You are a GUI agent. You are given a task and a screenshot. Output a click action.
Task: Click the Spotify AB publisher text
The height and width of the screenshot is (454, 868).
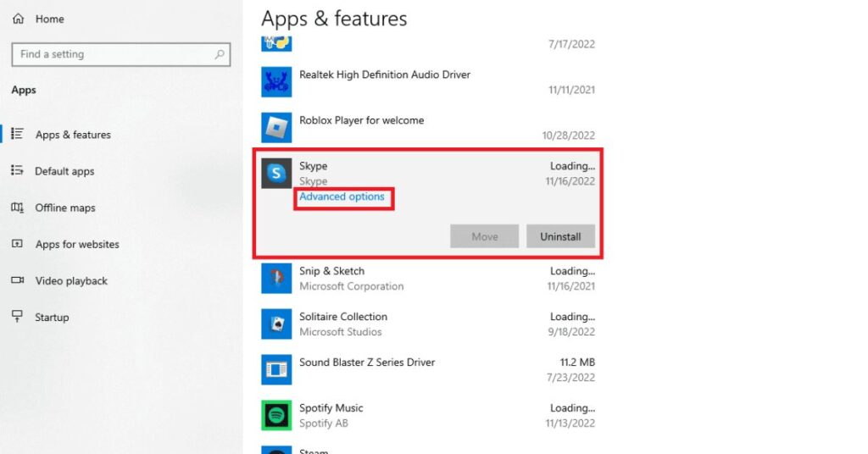click(324, 423)
